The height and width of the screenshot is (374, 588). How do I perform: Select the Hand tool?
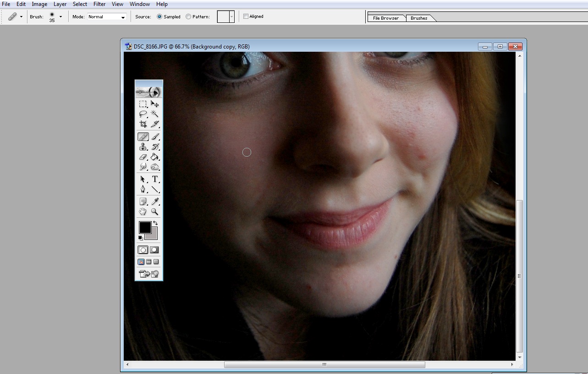tap(143, 211)
